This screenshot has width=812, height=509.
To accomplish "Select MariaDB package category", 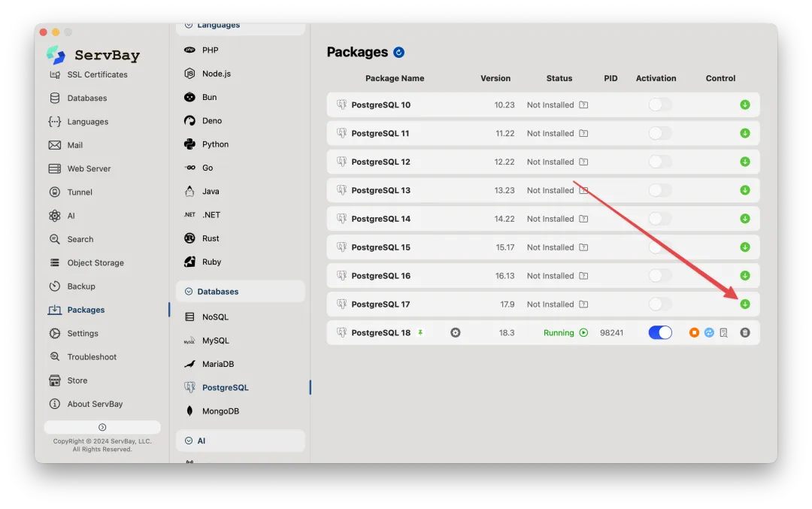I will [x=209, y=364].
